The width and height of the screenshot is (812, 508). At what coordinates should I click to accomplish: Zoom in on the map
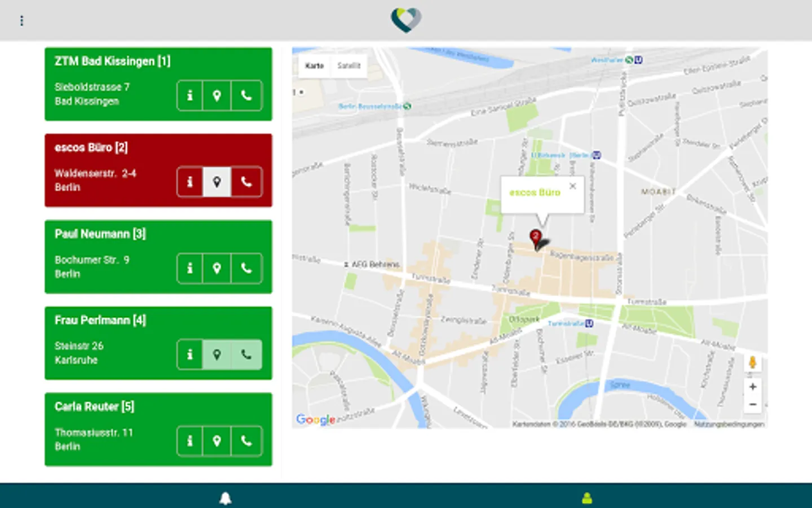point(752,387)
